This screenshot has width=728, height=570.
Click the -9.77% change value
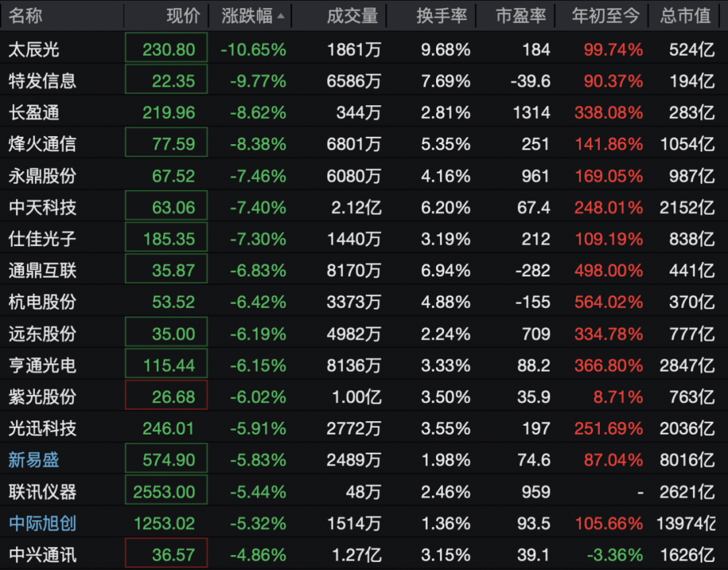(x=258, y=82)
